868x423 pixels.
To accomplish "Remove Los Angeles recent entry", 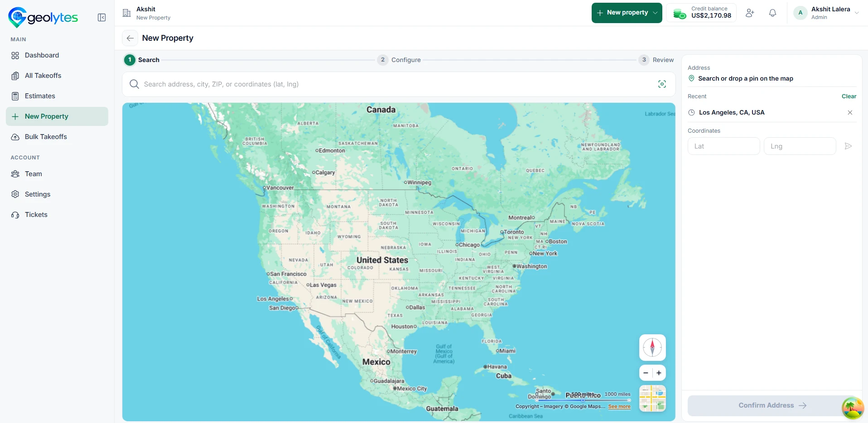I will click(x=850, y=113).
